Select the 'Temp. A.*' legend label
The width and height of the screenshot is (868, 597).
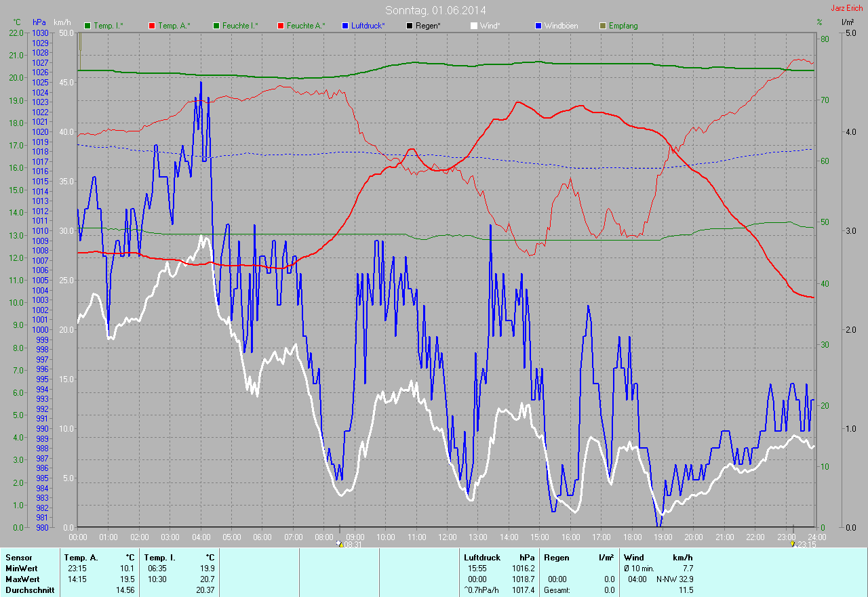[x=174, y=26]
